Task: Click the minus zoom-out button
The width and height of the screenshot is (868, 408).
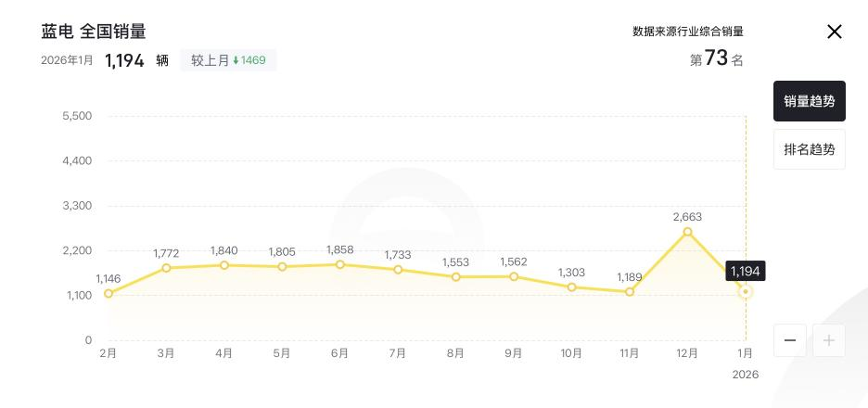Action: click(789, 340)
